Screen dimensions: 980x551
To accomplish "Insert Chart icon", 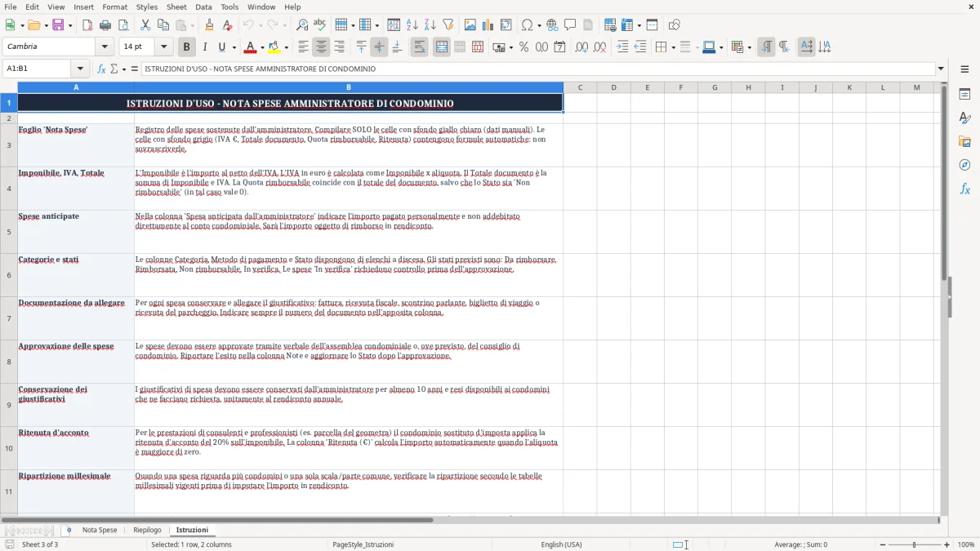I will (488, 25).
